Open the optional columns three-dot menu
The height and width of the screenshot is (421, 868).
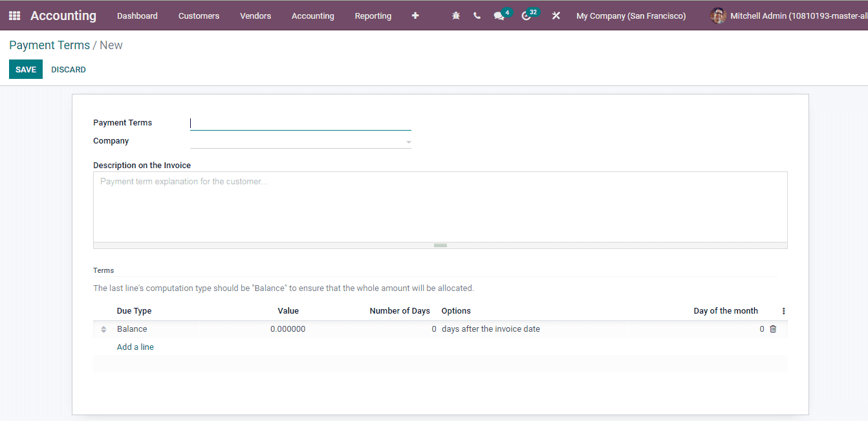[x=783, y=310]
